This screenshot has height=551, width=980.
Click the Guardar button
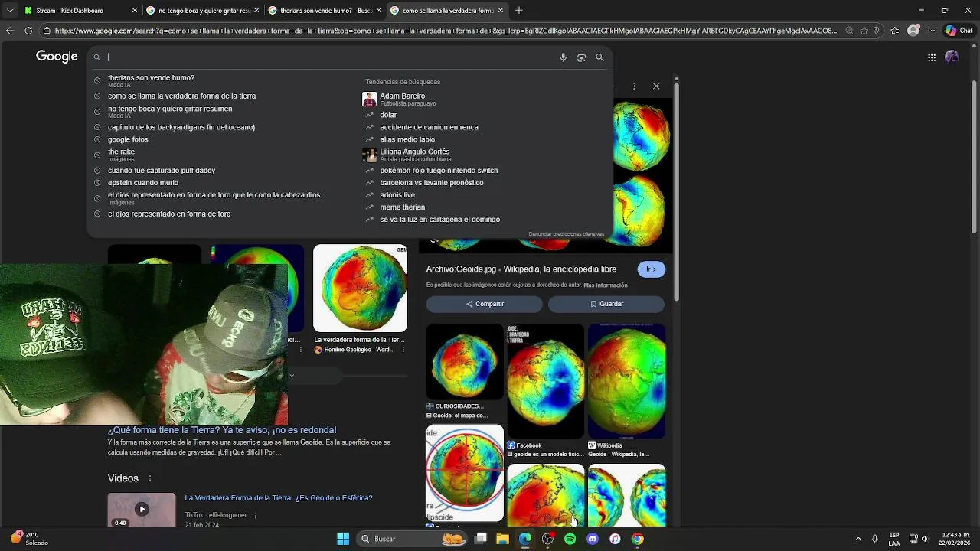[x=606, y=304]
